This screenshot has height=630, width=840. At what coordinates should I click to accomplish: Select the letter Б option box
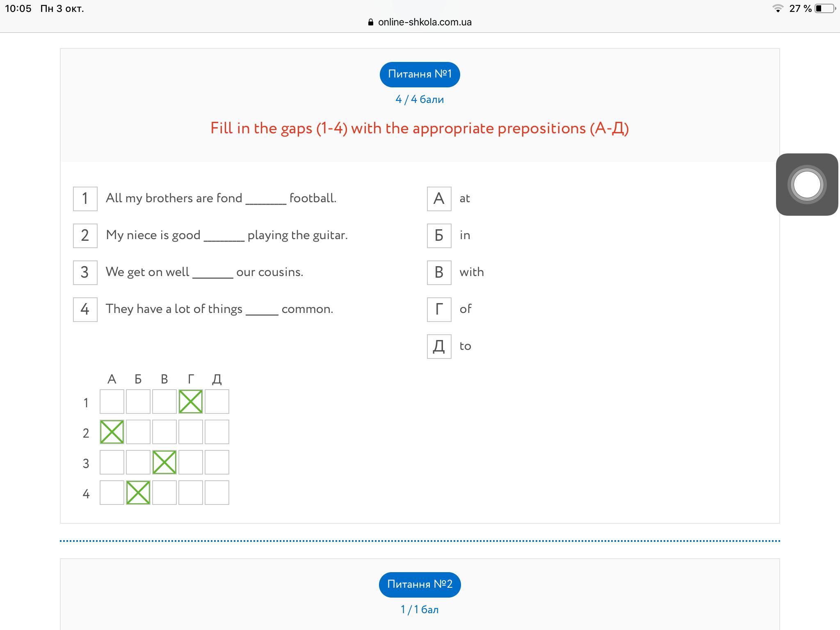point(439,236)
